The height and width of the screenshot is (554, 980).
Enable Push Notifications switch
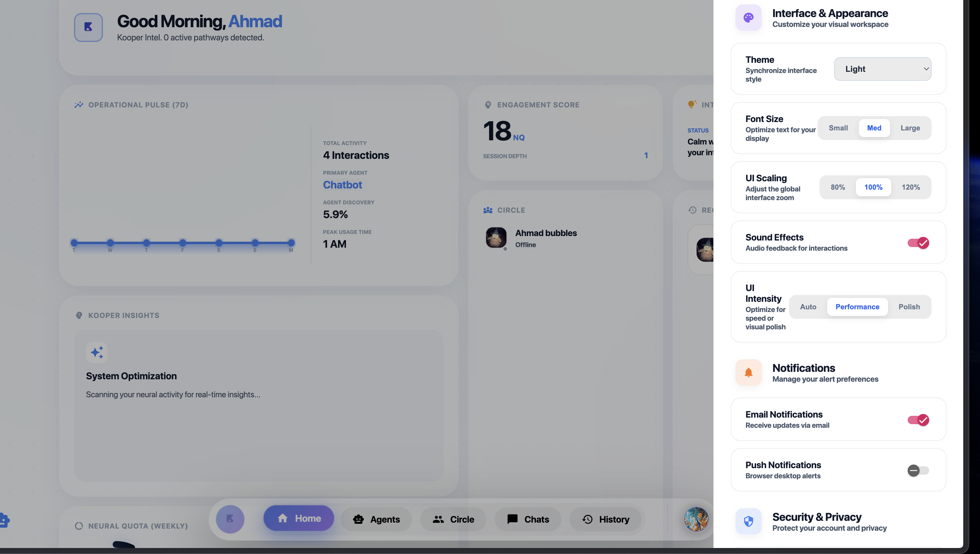coord(918,471)
